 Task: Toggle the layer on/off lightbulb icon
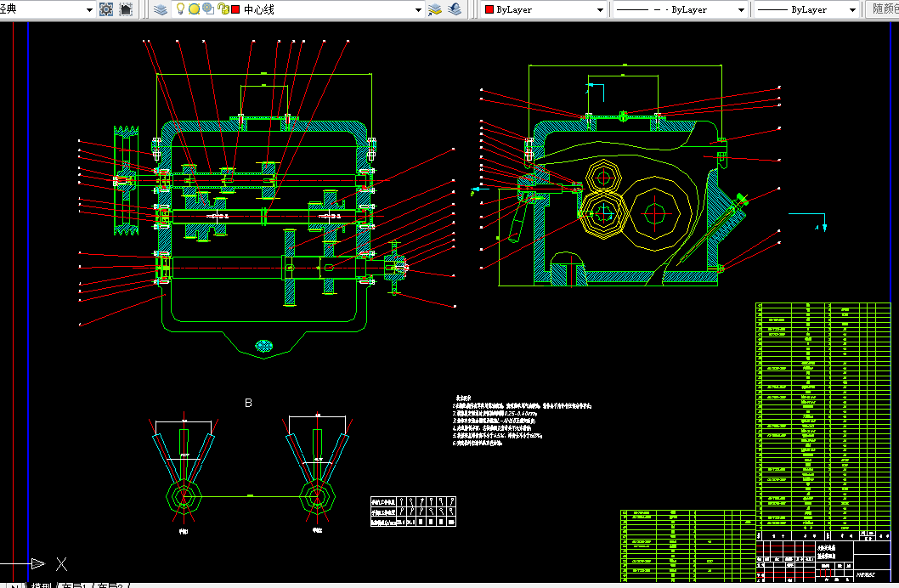coord(180,9)
